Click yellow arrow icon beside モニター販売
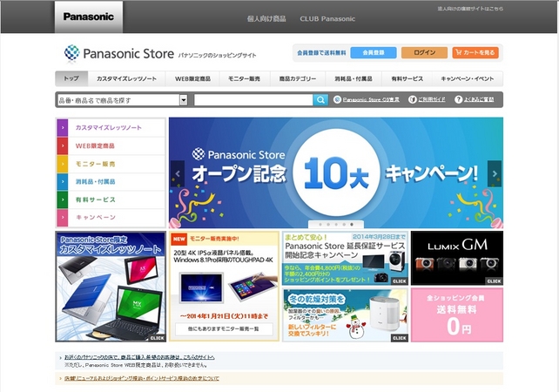The width and height of the screenshot is (559, 392). pyautogui.click(x=63, y=164)
